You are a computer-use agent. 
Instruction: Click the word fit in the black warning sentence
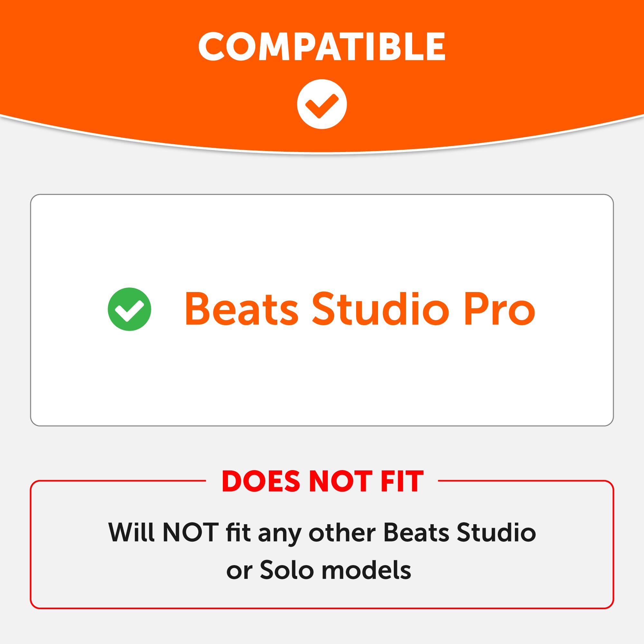pos(238,532)
